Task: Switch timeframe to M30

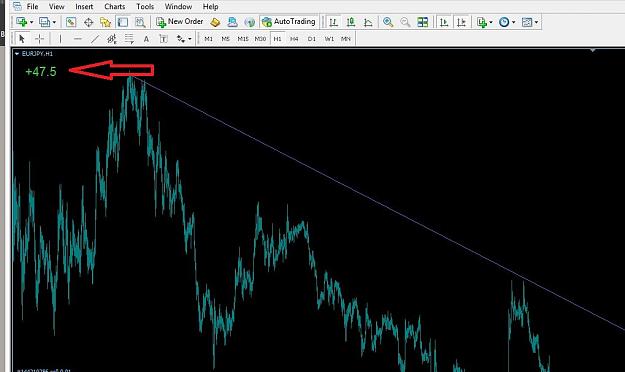Action: (x=260, y=39)
